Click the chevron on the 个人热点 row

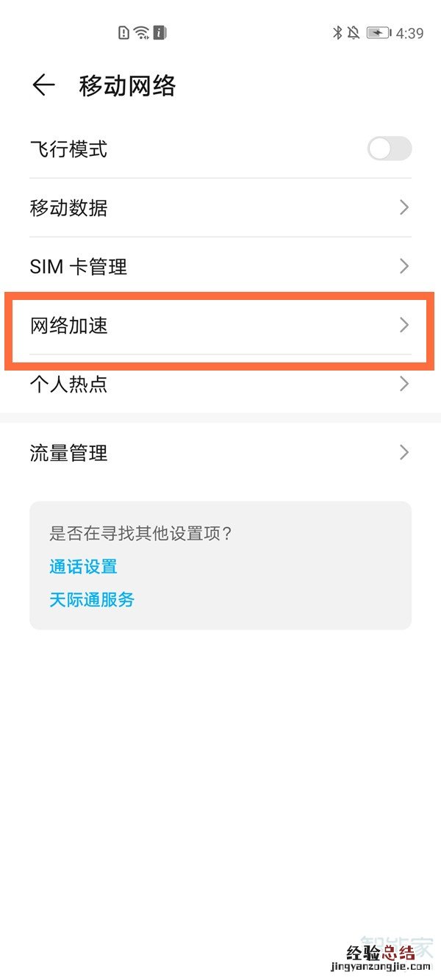tap(404, 384)
